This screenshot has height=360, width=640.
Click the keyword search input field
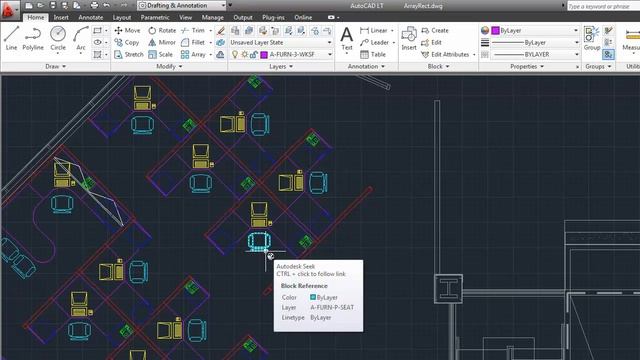click(603, 6)
